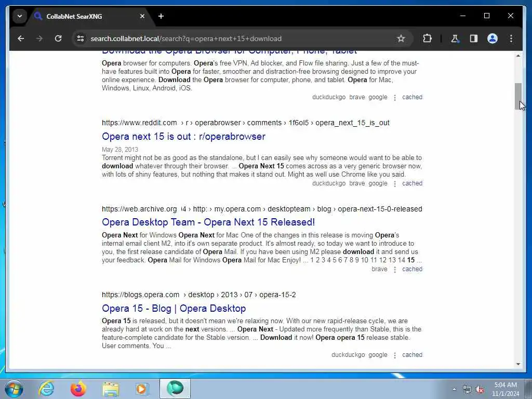Open Windows Media Player from the taskbar
Viewport: 532px width, 399px height.
(142, 389)
